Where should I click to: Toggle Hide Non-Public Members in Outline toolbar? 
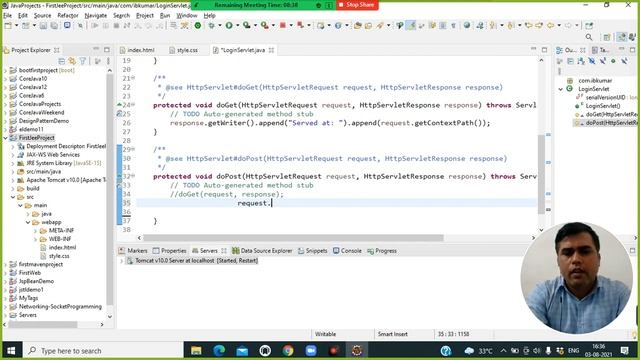point(613,61)
